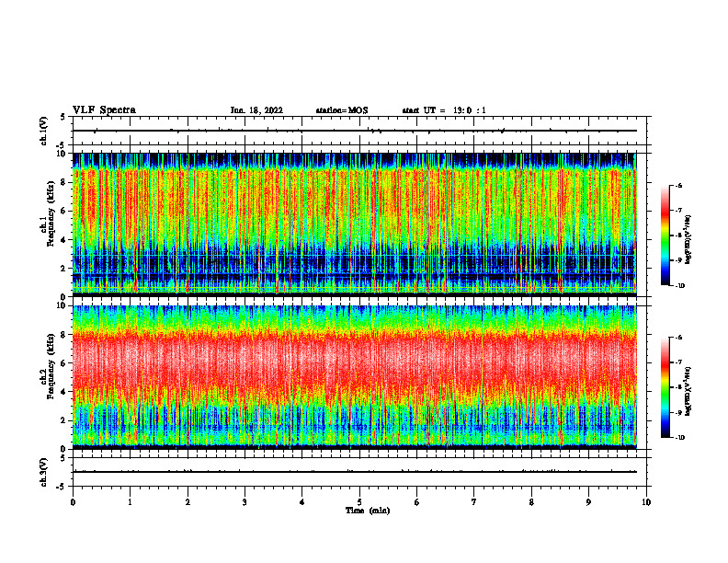Click the ch.1 frequency spectrogram panel
This screenshot has width=728, height=563.
point(354,224)
